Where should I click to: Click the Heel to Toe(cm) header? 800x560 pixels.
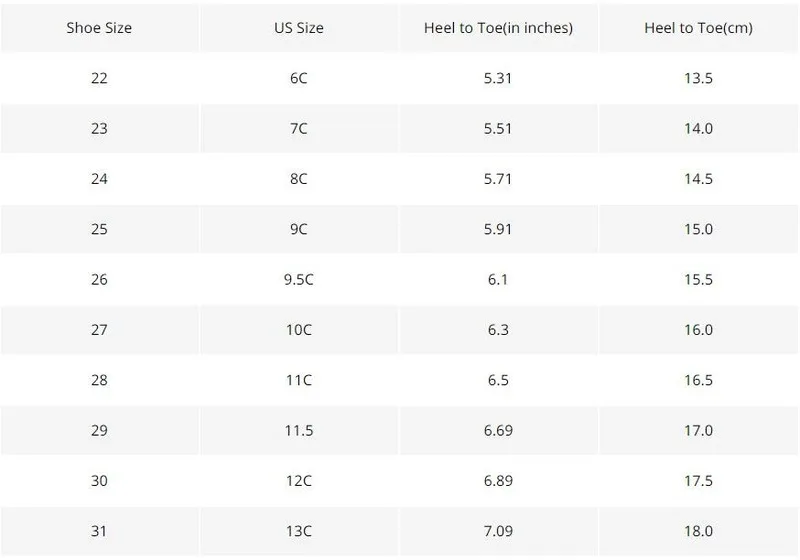[699, 27]
